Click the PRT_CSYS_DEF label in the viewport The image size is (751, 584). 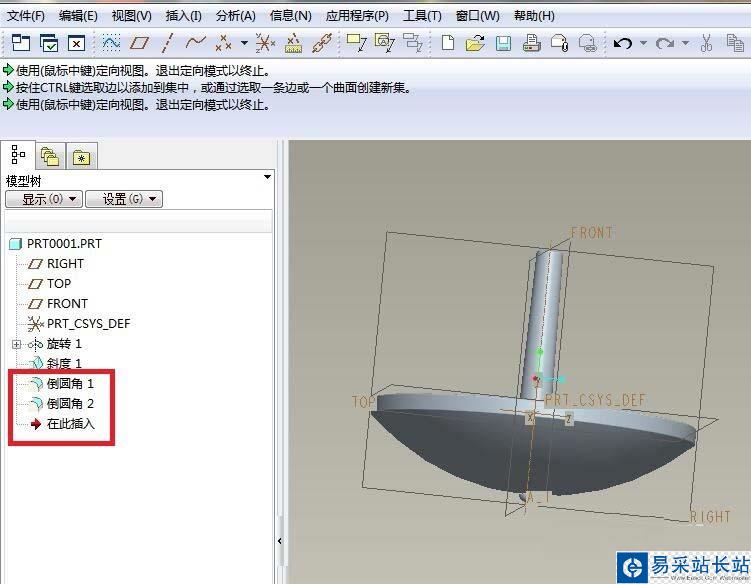point(595,400)
